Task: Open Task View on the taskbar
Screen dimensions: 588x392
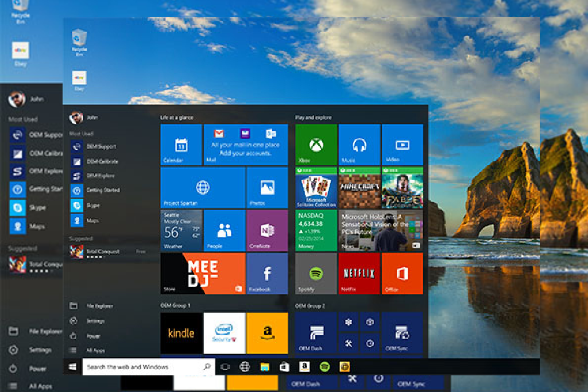Action: point(225,367)
